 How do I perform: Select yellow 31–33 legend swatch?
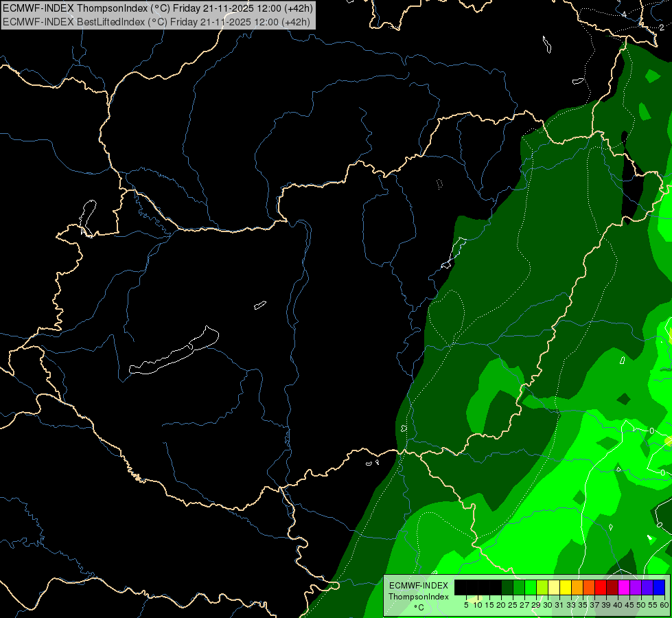(x=566, y=587)
